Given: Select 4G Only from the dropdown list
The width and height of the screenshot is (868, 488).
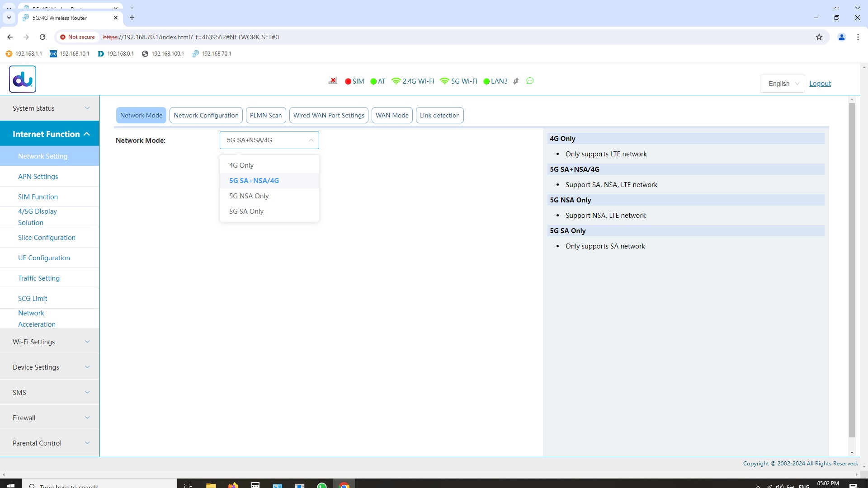Looking at the screenshot, I should coord(241,165).
